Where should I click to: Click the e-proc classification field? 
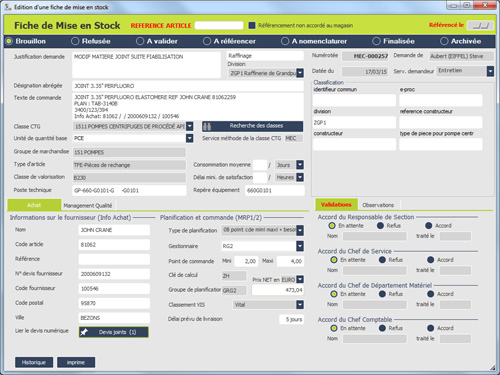[x=441, y=100]
